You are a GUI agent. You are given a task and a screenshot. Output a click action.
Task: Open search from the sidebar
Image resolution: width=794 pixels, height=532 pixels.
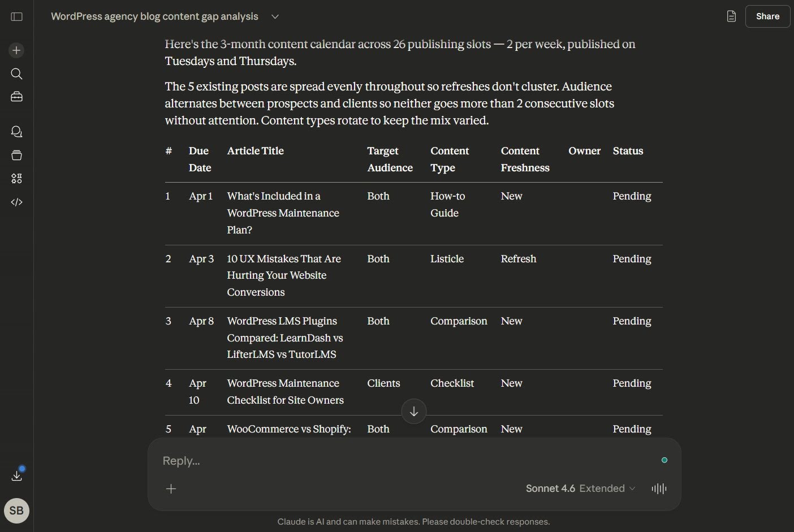pyautogui.click(x=16, y=74)
